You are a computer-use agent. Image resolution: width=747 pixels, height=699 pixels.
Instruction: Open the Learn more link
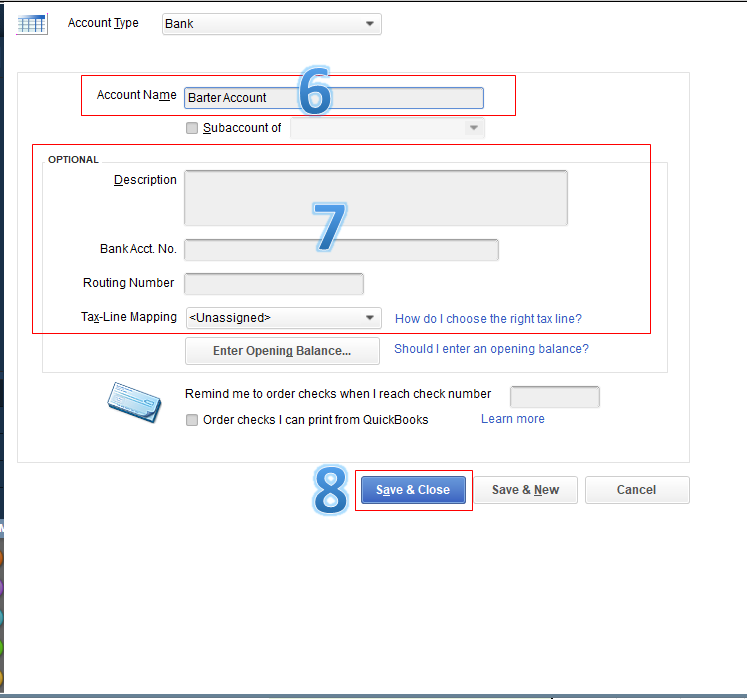pyautogui.click(x=513, y=419)
